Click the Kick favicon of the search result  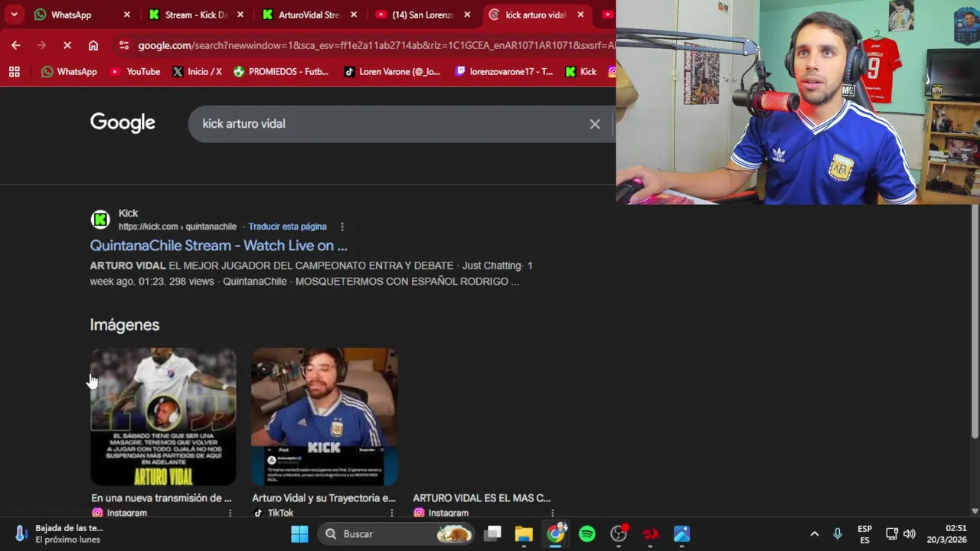tap(100, 220)
